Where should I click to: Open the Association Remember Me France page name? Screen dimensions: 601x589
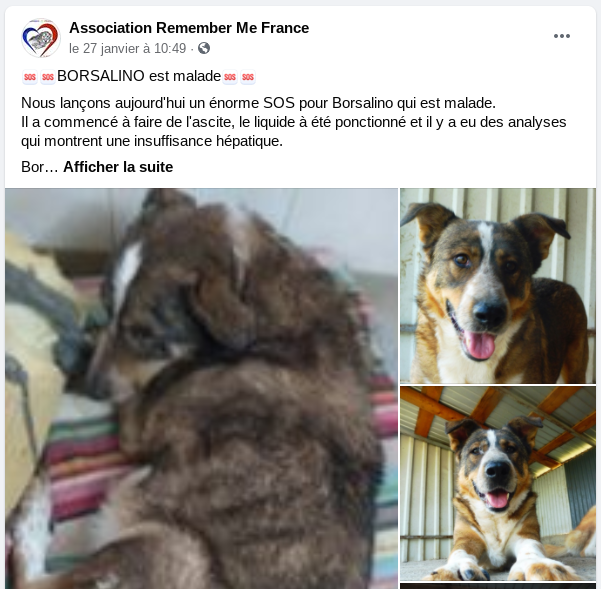click(x=189, y=28)
